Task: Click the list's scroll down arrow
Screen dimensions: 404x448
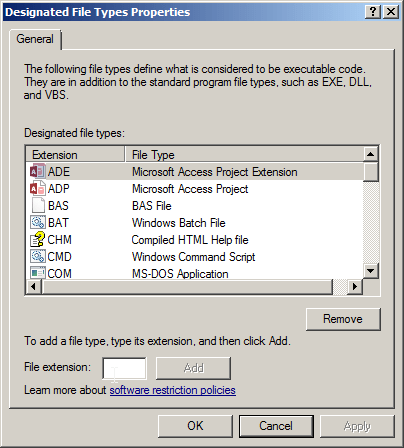Action: coord(371,271)
